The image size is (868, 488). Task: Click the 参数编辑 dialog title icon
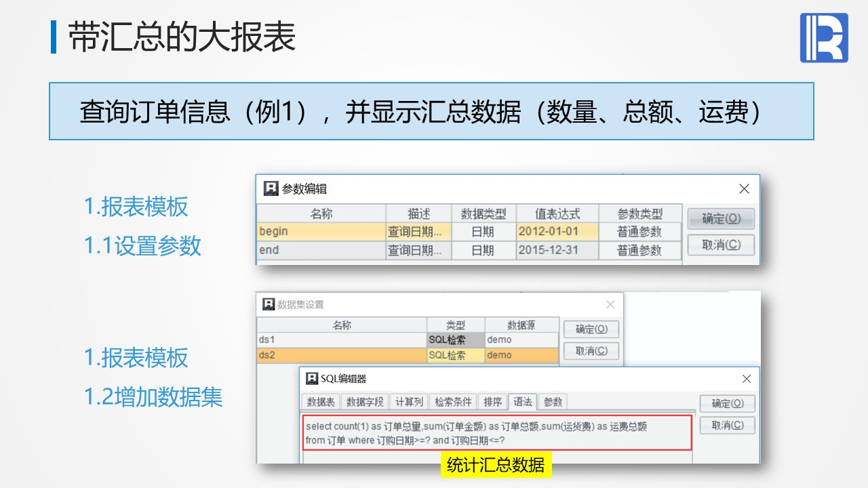[271, 188]
